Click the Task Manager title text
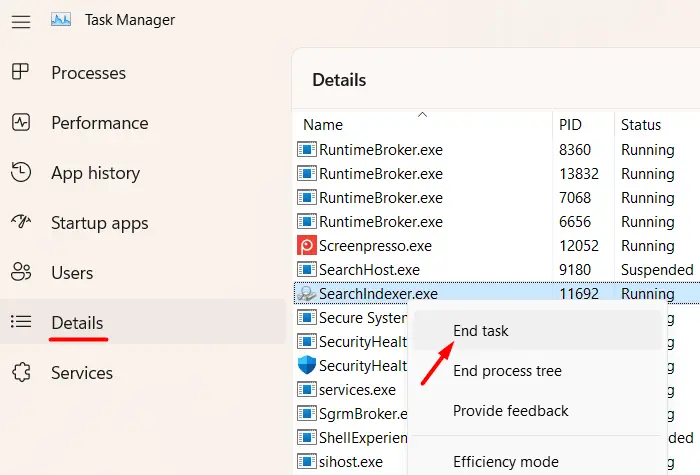The width and height of the screenshot is (700, 475). pos(130,20)
